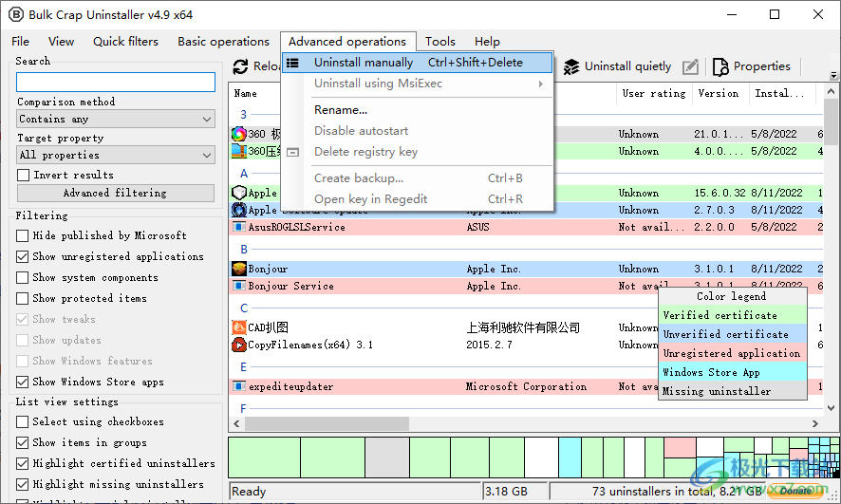Click the Apple Software Update icon
The height and width of the screenshot is (504, 841).
click(238, 210)
